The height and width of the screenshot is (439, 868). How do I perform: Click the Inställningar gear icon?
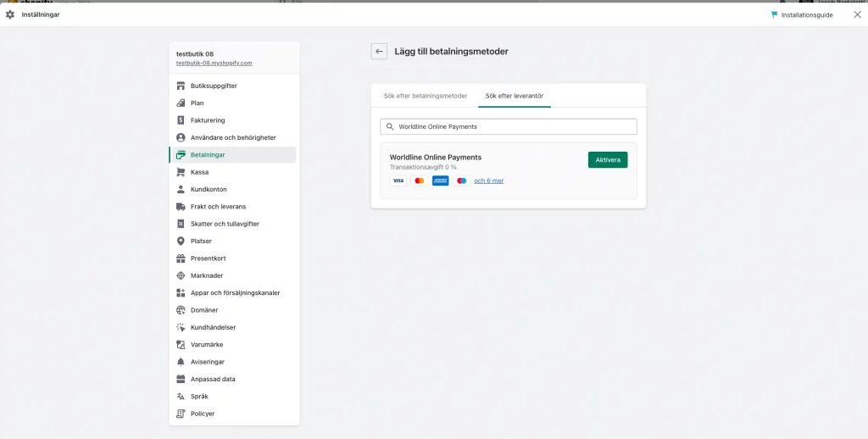click(x=10, y=15)
